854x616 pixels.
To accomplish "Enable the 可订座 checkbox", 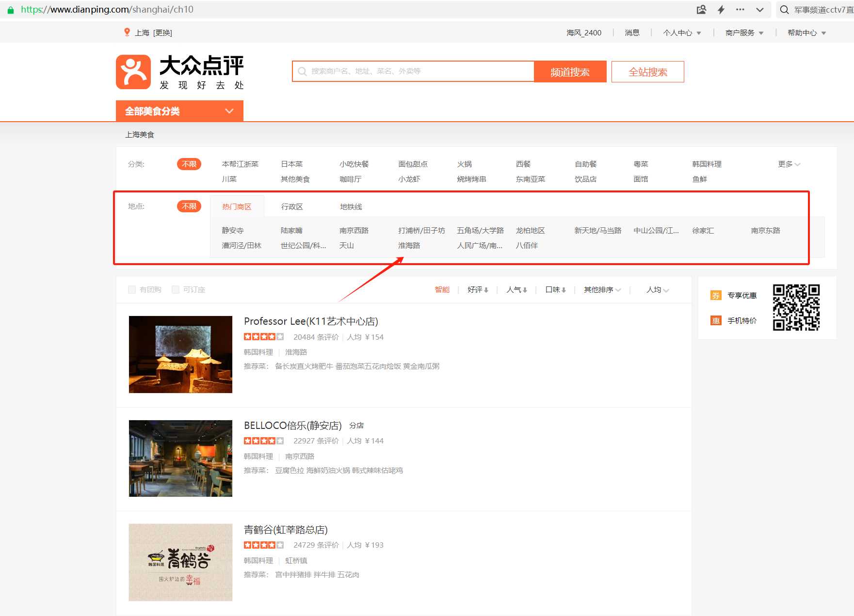I will pos(176,289).
